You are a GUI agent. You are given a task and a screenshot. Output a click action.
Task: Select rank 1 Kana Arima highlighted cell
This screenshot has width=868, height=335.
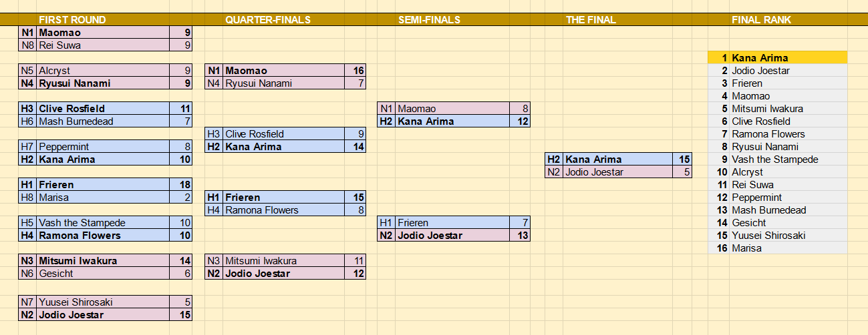point(778,58)
